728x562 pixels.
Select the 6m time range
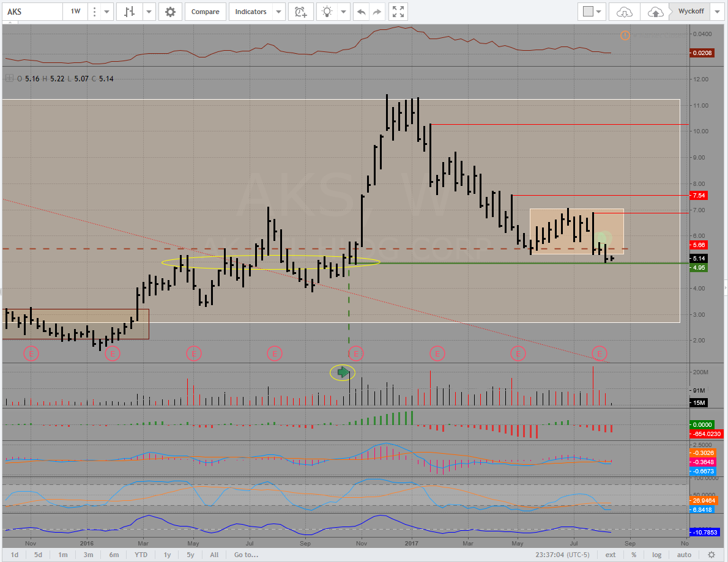point(114,555)
